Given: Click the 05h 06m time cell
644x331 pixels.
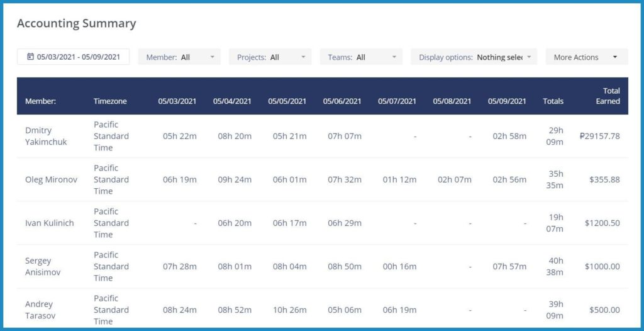Looking at the screenshot, I should [345, 310].
